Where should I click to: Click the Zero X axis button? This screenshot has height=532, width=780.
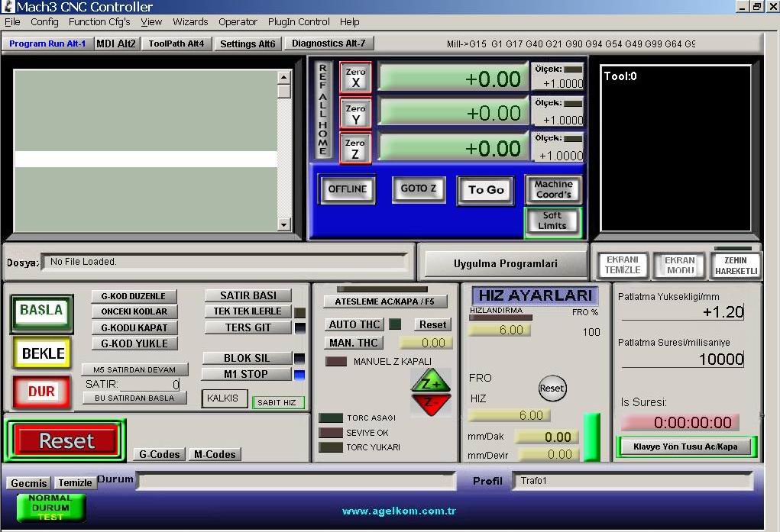[x=355, y=78]
